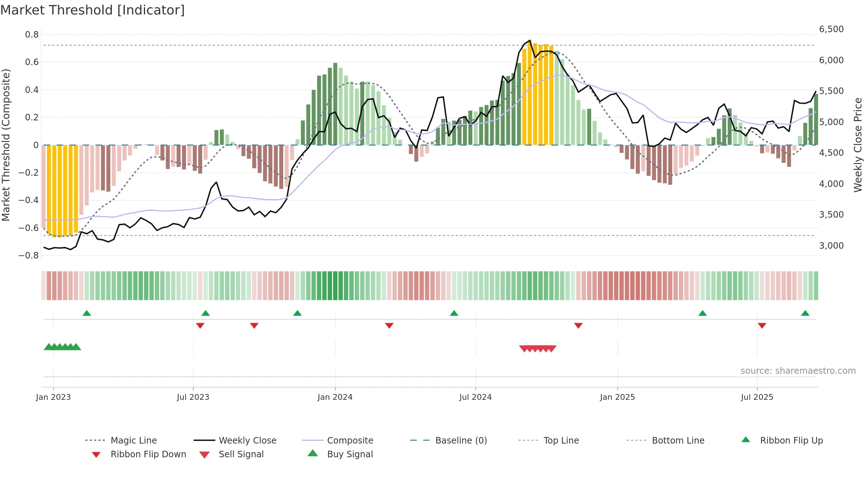Click the Jan 2024 x-axis label
The height and width of the screenshot is (488, 868).
tap(335, 397)
